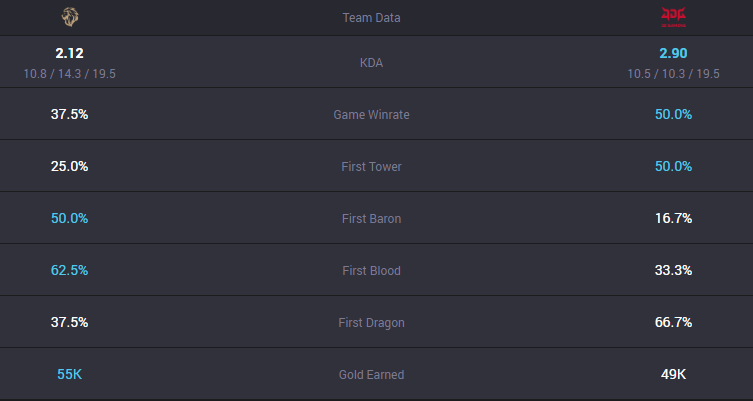
Task: Select the 10.5 / 10.3 / 19.5 breakdown text
Action: coord(673,73)
